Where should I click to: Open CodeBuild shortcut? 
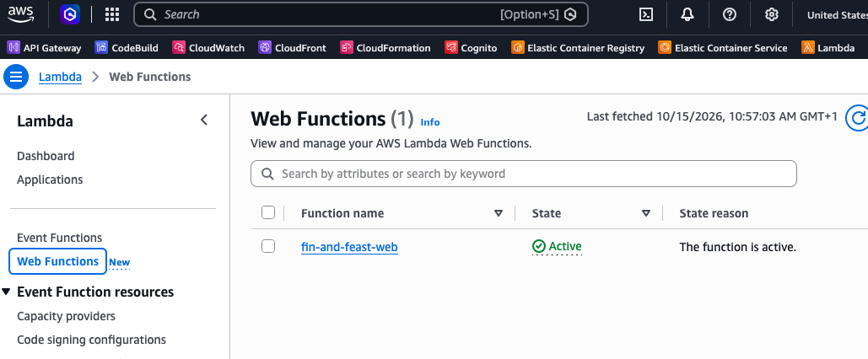[127, 47]
